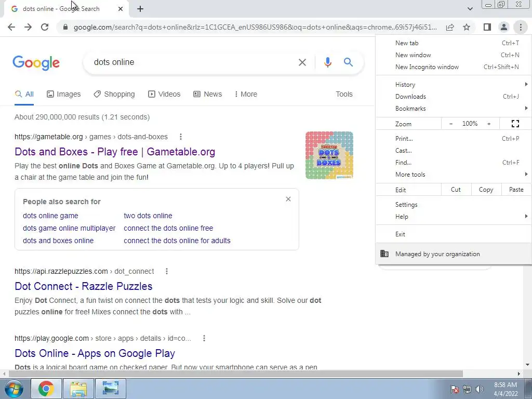Open search Tools button
532x399 pixels.
(344, 95)
